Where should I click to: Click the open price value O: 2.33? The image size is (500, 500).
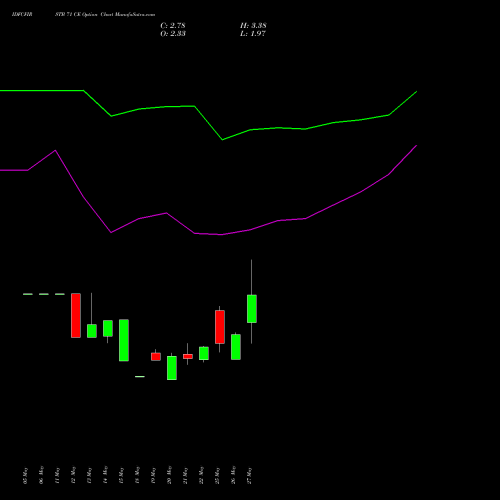(173, 34)
